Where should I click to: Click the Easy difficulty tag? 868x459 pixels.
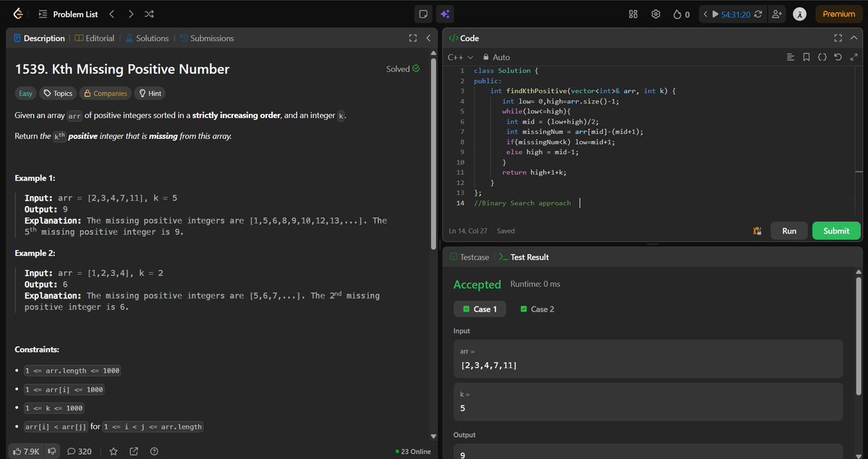pyautogui.click(x=25, y=93)
